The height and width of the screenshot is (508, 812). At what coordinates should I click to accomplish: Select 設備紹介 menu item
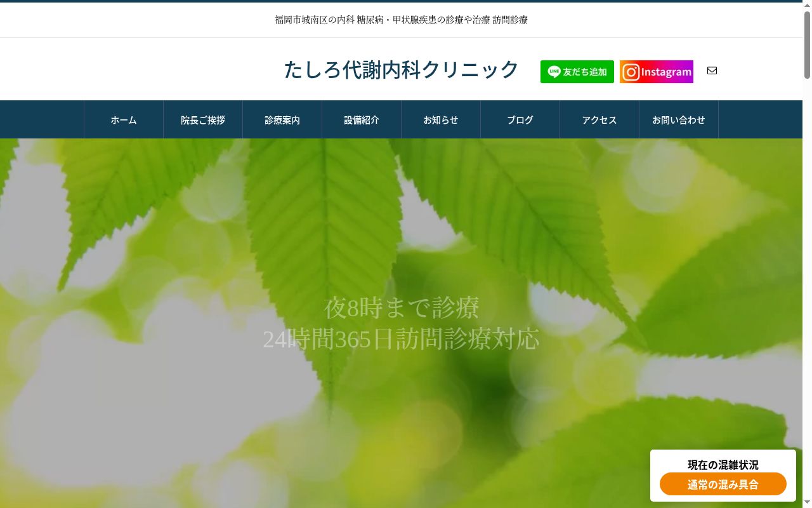[x=362, y=119]
